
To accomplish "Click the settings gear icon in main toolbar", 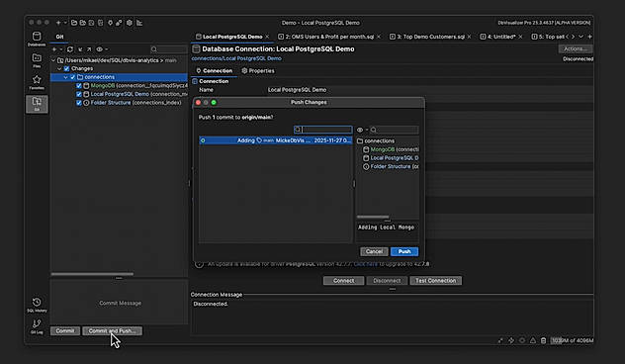I will click(x=130, y=23).
